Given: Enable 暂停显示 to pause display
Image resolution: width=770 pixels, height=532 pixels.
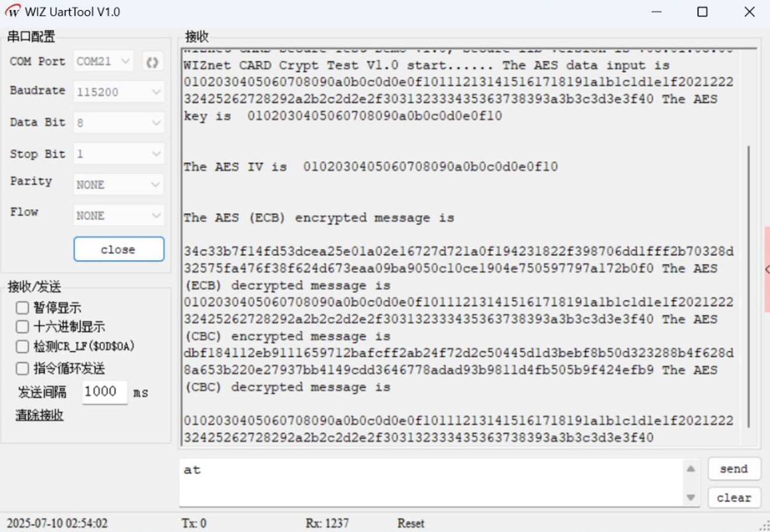Looking at the screenshot, I should 22,307.
